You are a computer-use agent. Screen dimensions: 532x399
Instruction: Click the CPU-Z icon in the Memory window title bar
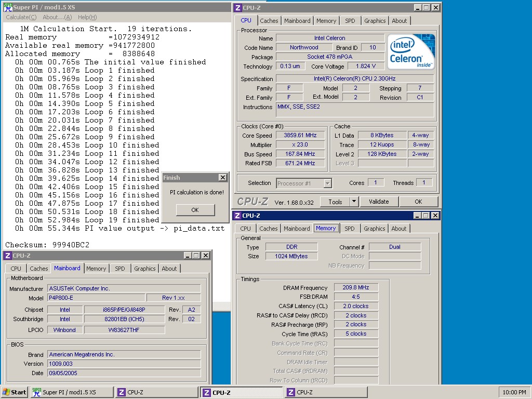coord(237,216)
